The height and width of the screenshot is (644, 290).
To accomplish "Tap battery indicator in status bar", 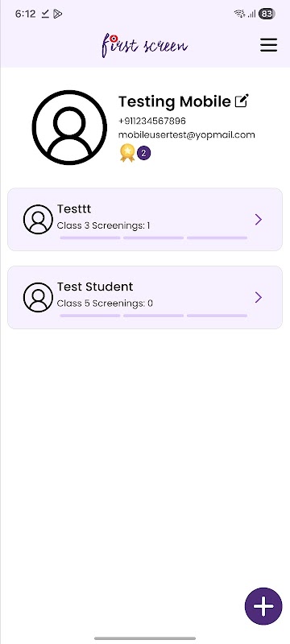I will tap(267, 14).
